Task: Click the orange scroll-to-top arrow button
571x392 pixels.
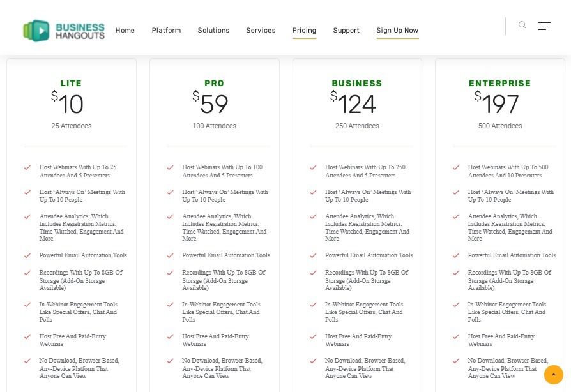Action: (x=554, y=375)
